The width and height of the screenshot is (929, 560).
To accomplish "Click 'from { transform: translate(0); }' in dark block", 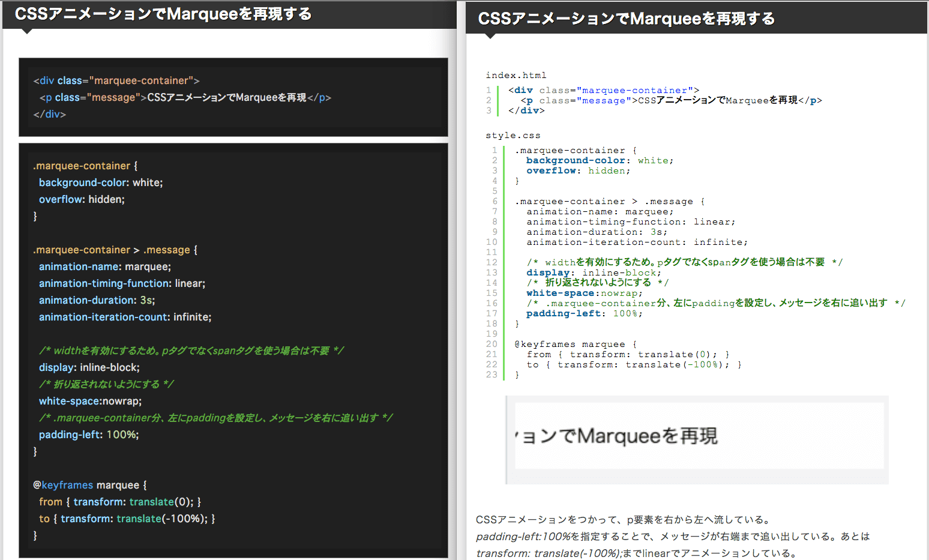I will (x=120, y=502).
